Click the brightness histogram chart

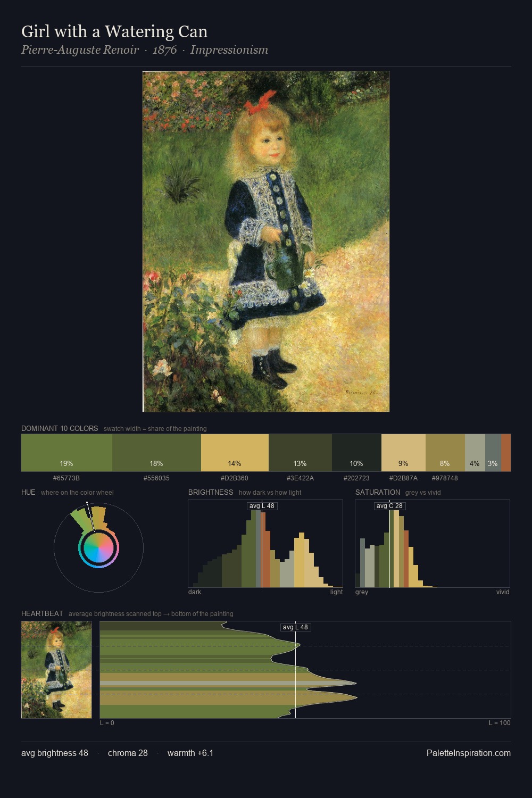[265, 544]
